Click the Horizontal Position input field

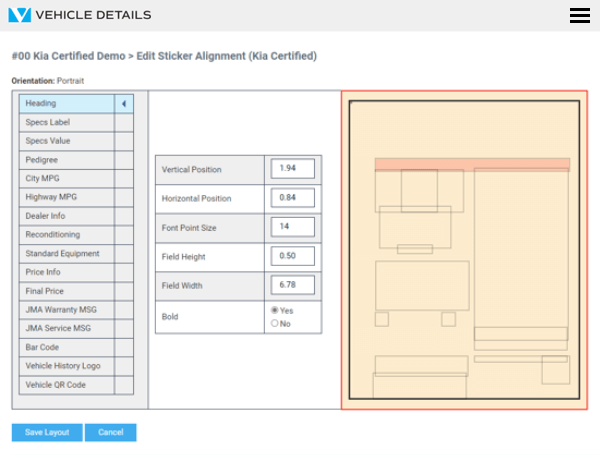pyautogui.click(x=292, y=198)
